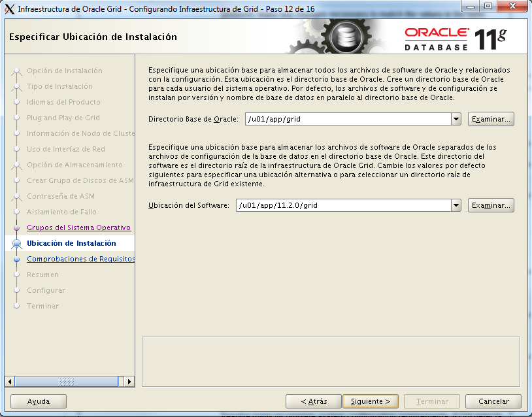This screenshot has width=532, height=417.
Task: Click the sidebar horizontal scrollbar thumb
Action: point(67,381)
